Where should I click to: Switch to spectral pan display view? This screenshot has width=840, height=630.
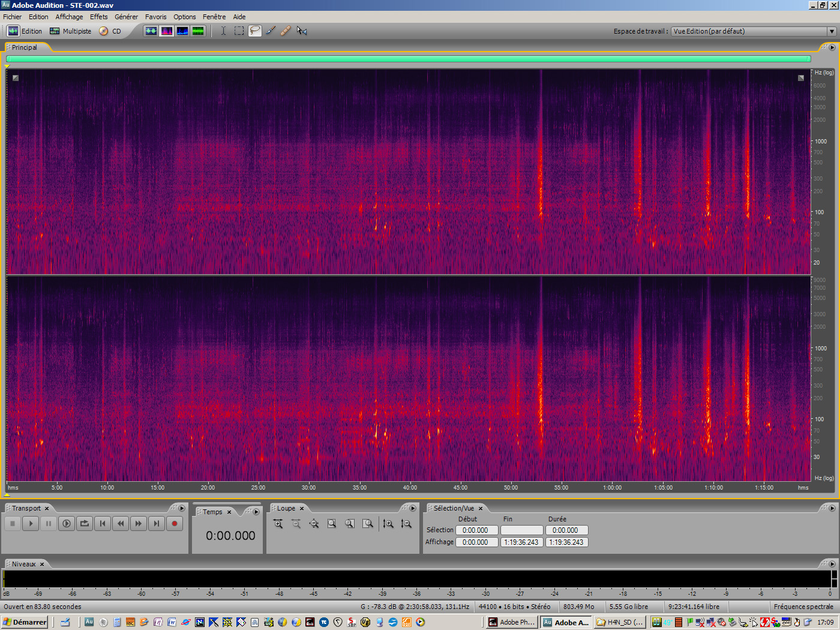coord(182,31)
